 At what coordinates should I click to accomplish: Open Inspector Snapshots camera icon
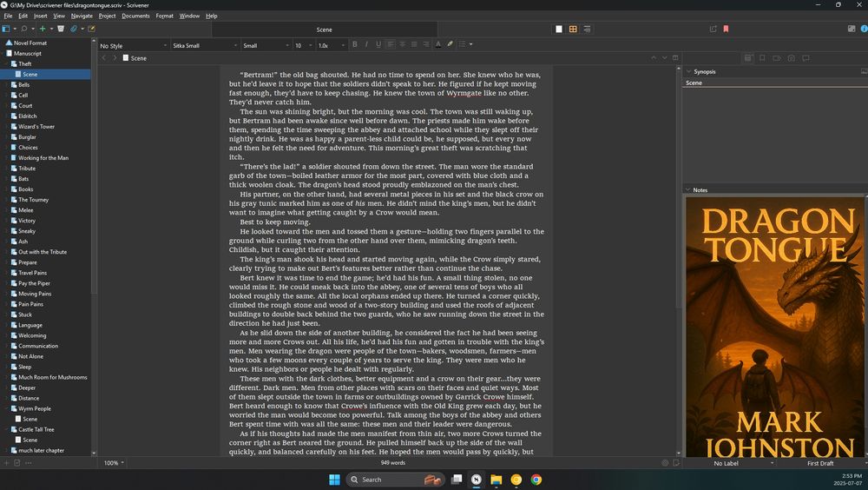pos(791,57)
